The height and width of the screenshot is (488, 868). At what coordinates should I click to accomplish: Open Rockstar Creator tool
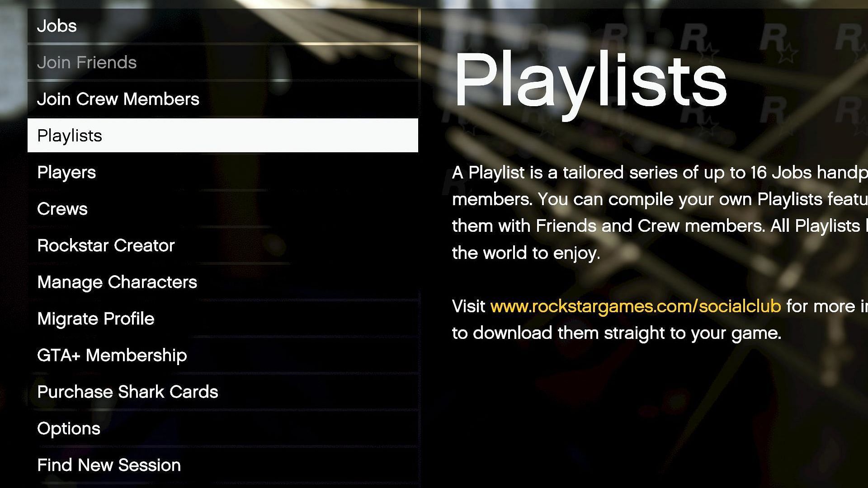coord(105,245)
